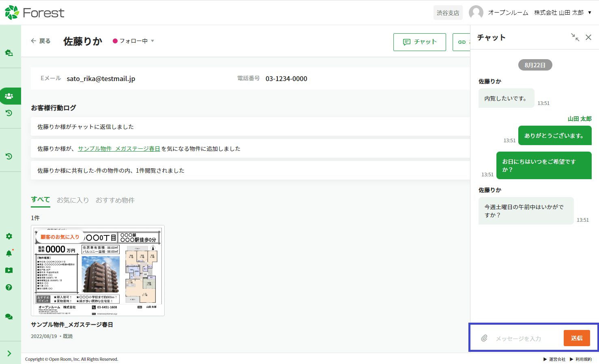
Task: Switch to the おすすめ物件 tab
Action: click(x=115, y=200)
